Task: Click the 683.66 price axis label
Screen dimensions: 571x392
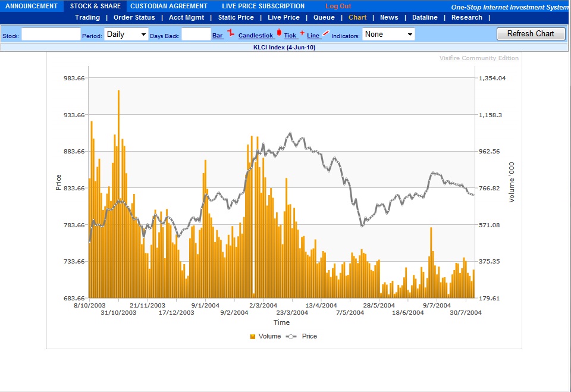Action: (74, 299)
